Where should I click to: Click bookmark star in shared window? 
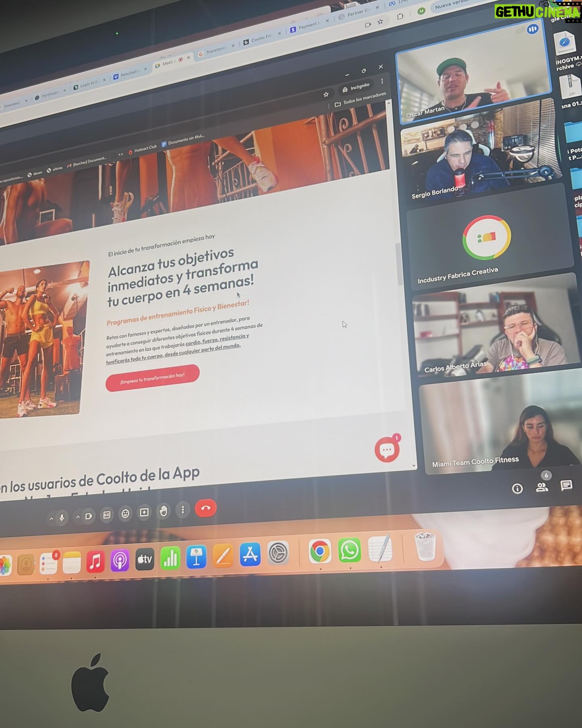pos(326,94)
